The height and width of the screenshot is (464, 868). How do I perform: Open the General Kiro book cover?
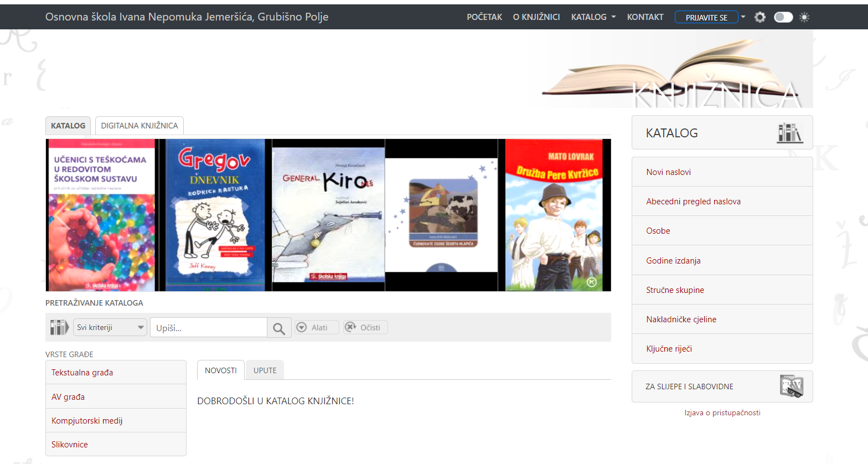coord(328,215)
